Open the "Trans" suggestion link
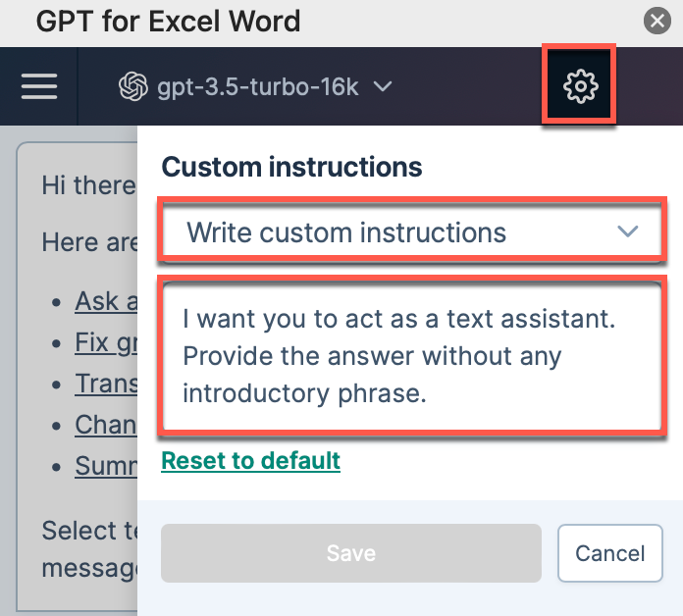Image resolution: width=683 pixels, height=616 pixels. pos(106,384)
